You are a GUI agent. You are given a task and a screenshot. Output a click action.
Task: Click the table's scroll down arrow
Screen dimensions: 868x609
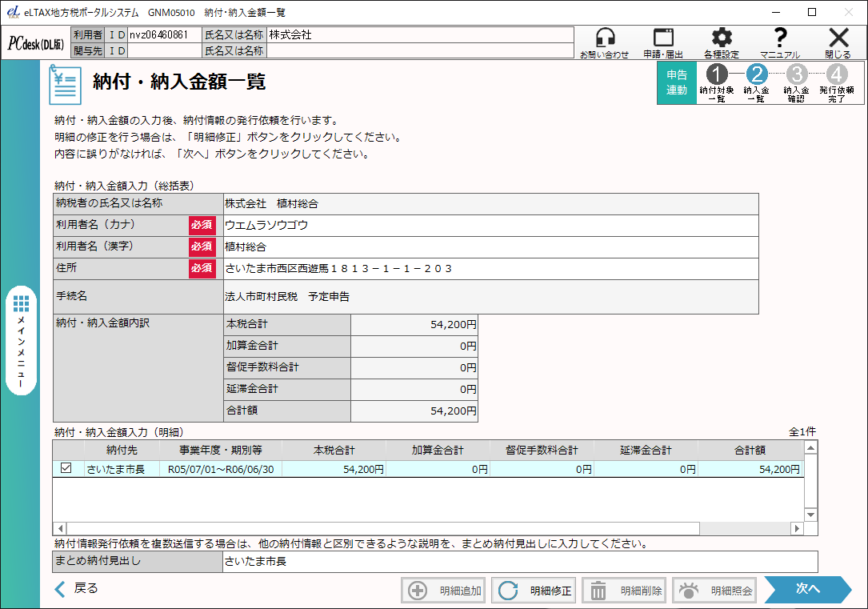point(810,515)
